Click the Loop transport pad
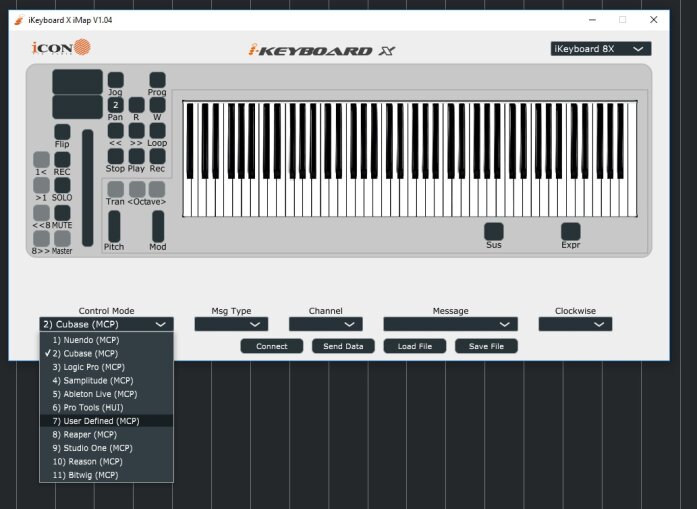697x509 pixels. 157,131
